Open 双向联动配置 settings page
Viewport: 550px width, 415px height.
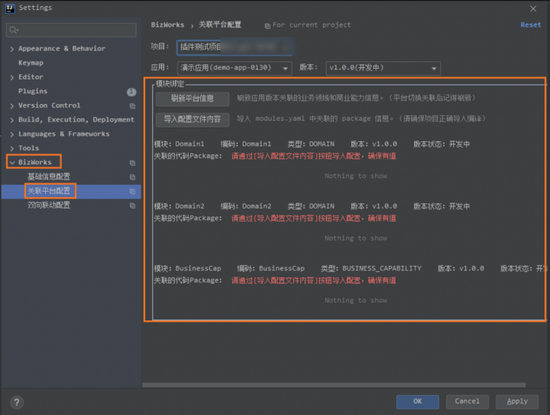tap(49, 205)
